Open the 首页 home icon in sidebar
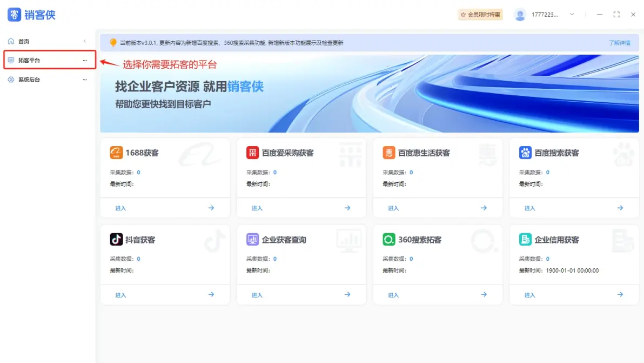The image size is (644, 363). point(11,41)
